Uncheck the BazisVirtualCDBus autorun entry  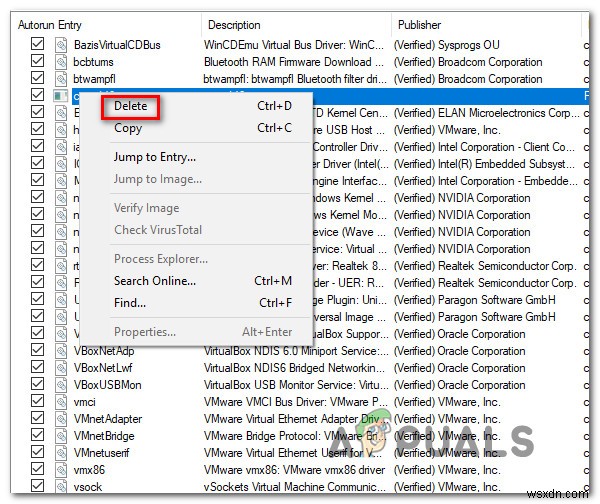38,44
